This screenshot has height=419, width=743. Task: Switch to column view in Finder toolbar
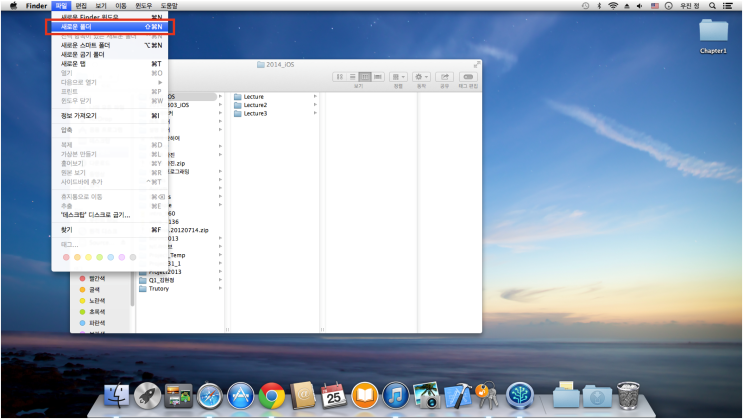click(x=365, y=77)
